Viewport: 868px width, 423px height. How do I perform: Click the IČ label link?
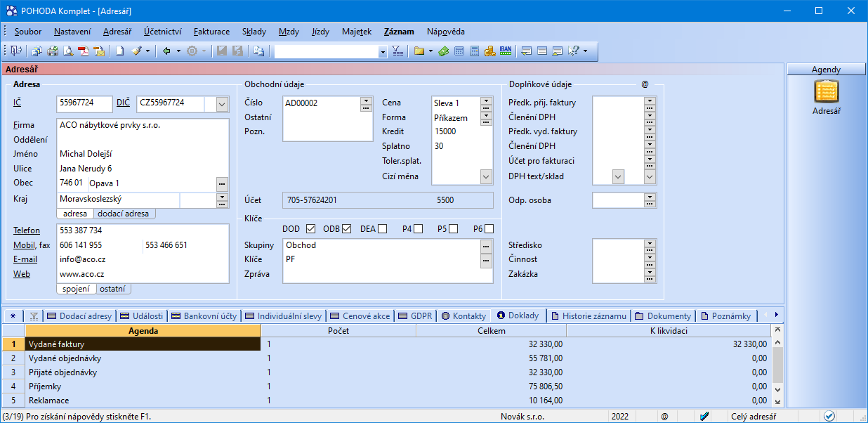click(17, 103)
